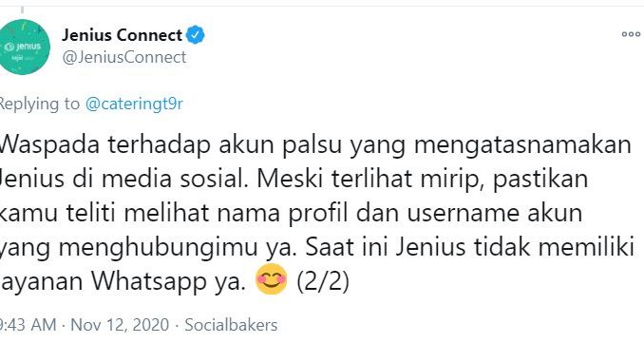Click the Nov 12, 2020 date
This screenshot has width=644, height=343.
pyautogui.click(x=120, y=325)
